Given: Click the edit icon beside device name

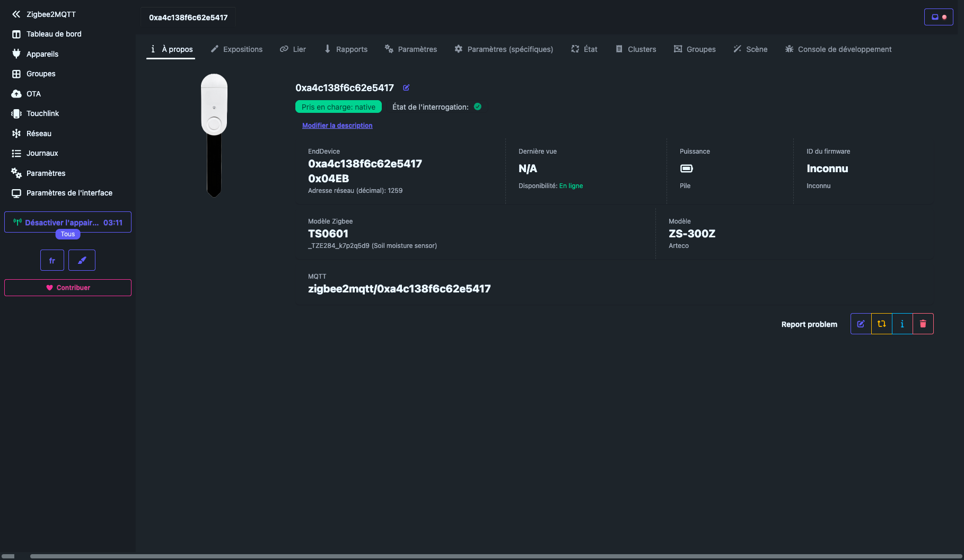Looking at the screenshot, I should [406, 88].
